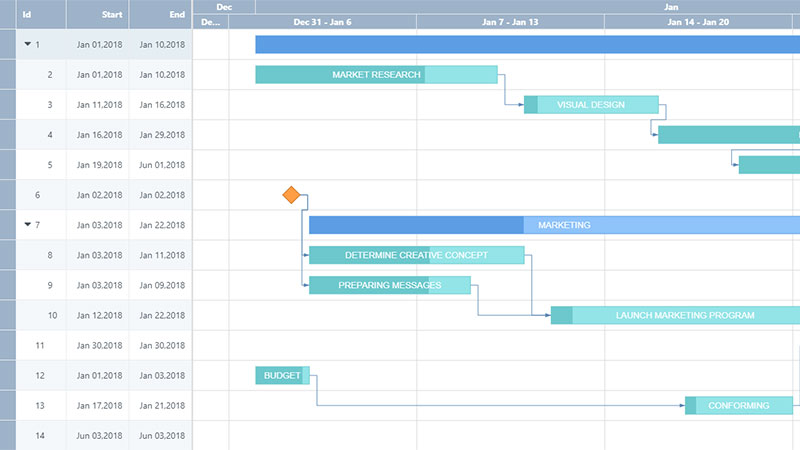Click start date Jan 12,2018 of task 10
Viewport: 800px width, 450px height.
(x=99, y=315)
